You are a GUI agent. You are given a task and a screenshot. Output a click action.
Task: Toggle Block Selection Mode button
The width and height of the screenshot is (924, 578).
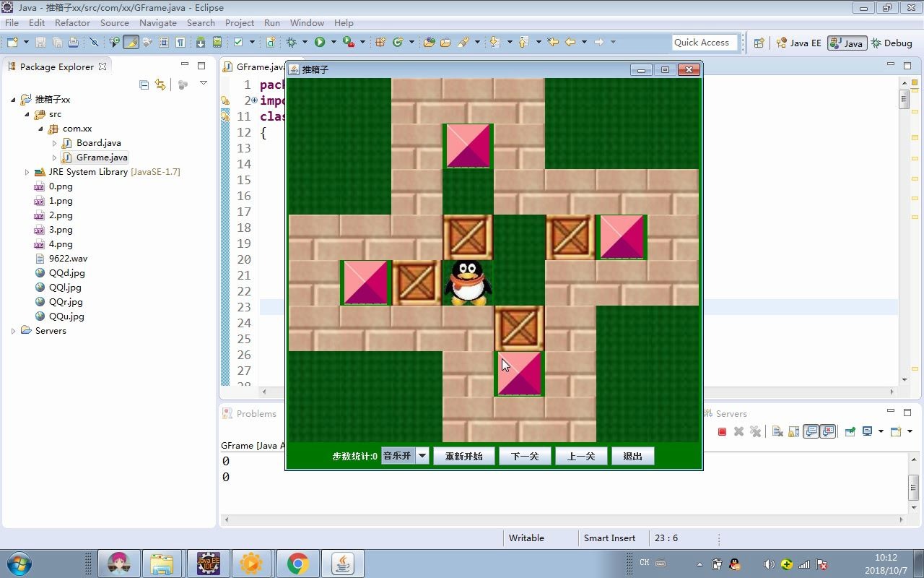point(164,42)
